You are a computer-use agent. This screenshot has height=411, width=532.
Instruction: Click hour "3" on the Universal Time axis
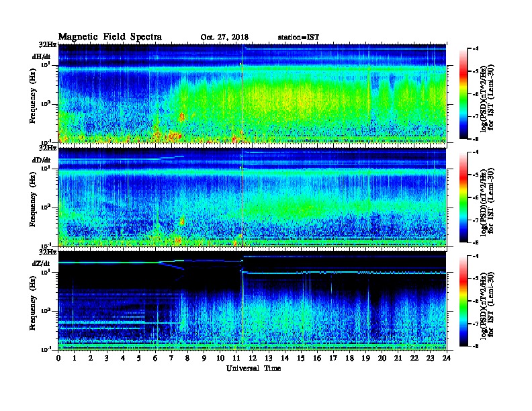point(107,358)
